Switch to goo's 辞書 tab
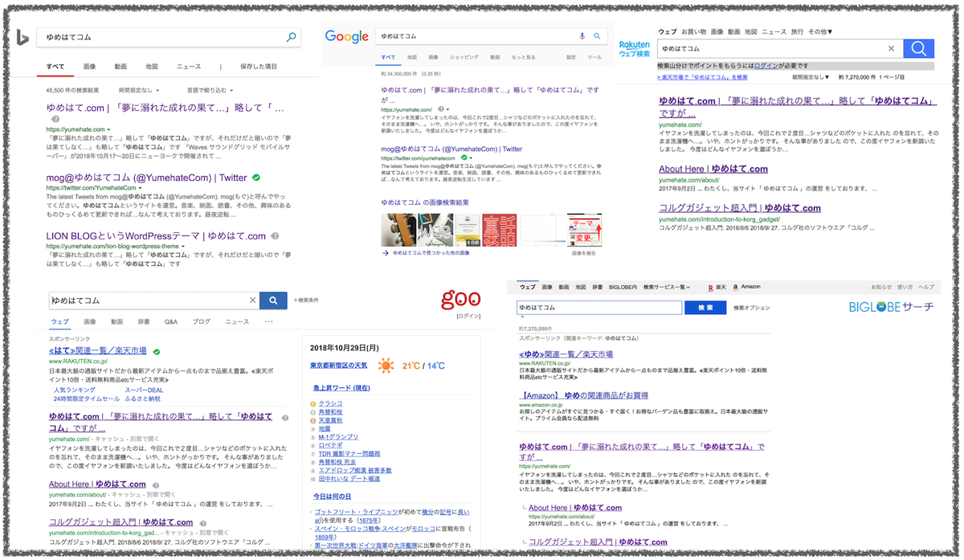 143,321
